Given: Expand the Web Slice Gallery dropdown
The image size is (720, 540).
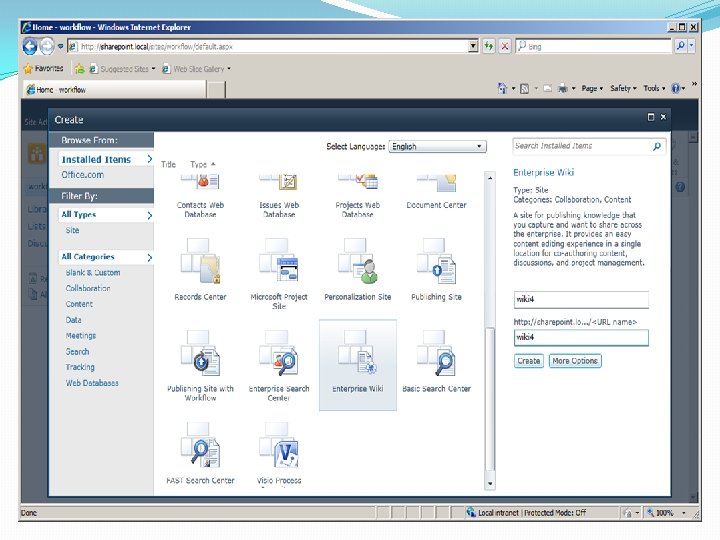Looking at the screenshot, I should 229,69.
